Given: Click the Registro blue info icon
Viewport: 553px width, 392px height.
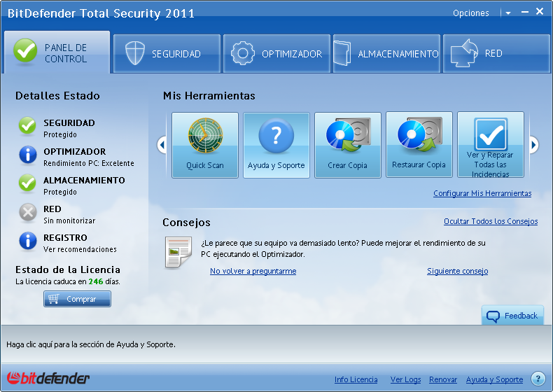Looking at the screenshot, I should click(x=27, y=241).
